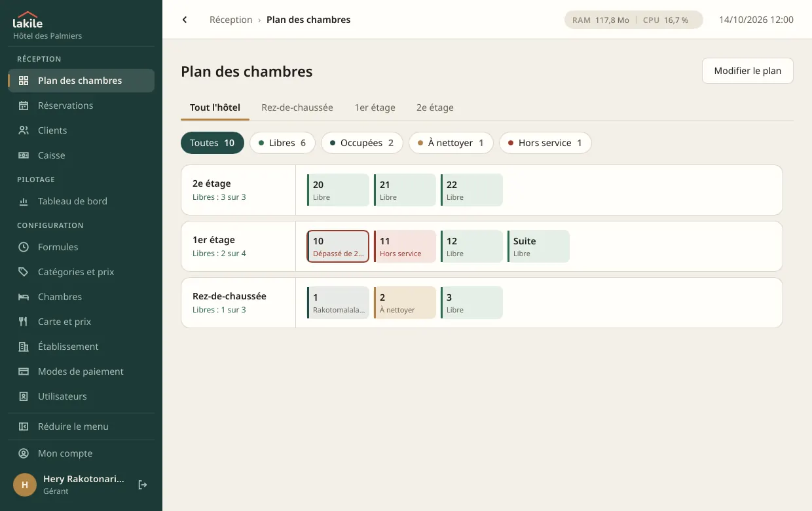Open the 2e étage tab

pyautogui.click(x=435, y=107)
